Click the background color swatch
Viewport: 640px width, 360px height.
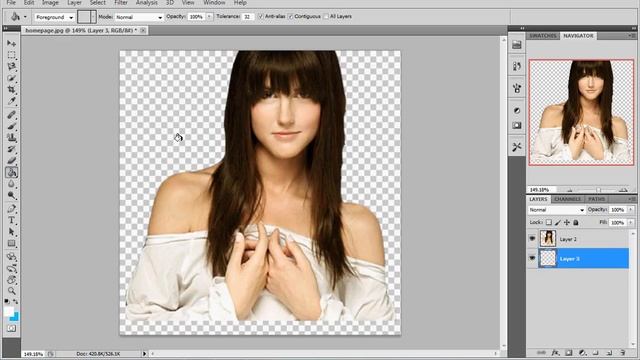click(x=15, y=318)
